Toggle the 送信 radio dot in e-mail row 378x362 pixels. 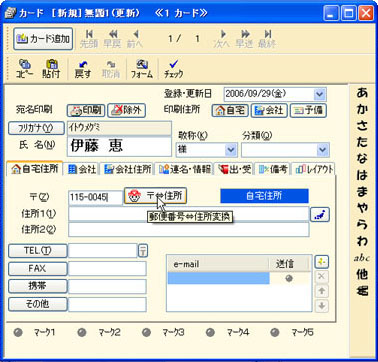coord(289,278)
